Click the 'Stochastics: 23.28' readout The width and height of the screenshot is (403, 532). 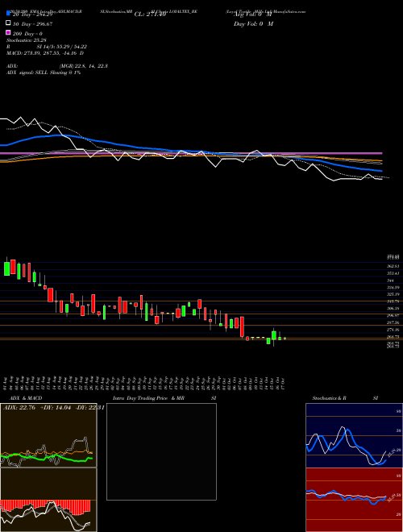point(27,40)
